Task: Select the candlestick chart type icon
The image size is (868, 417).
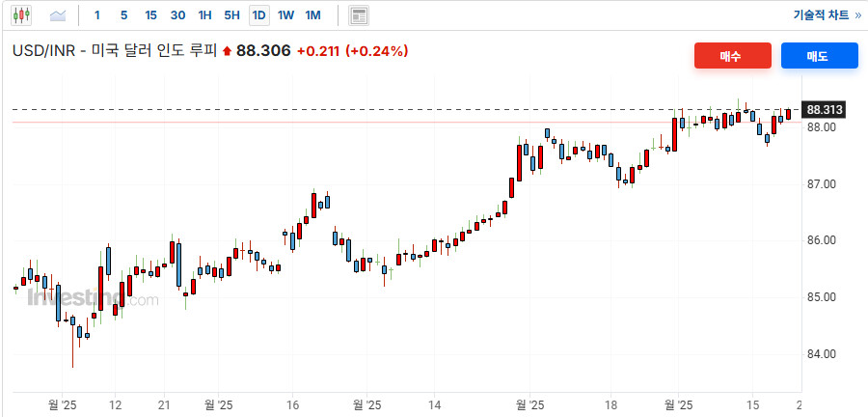Action: coord(21,15)
